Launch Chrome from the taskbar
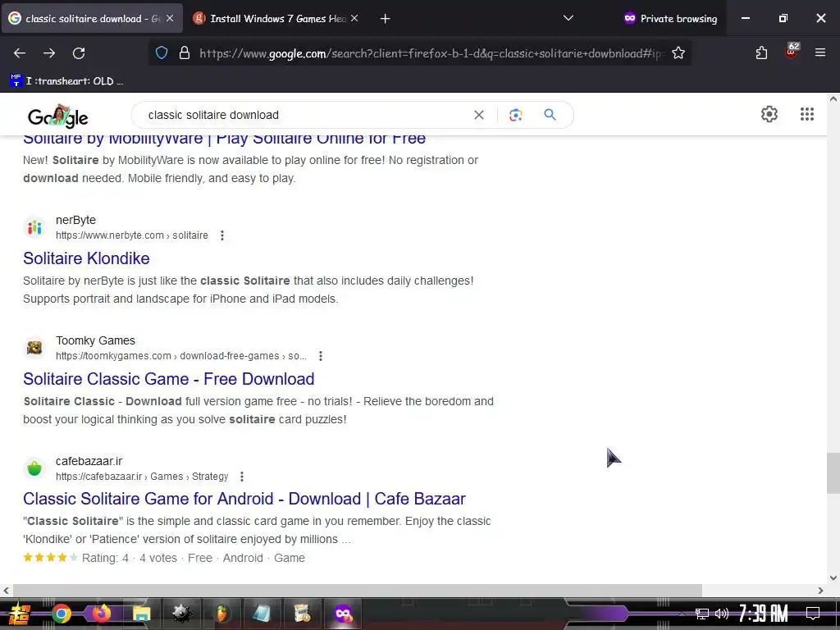The height and width of the screenshot is (630, 840). [x=61, y=614]
